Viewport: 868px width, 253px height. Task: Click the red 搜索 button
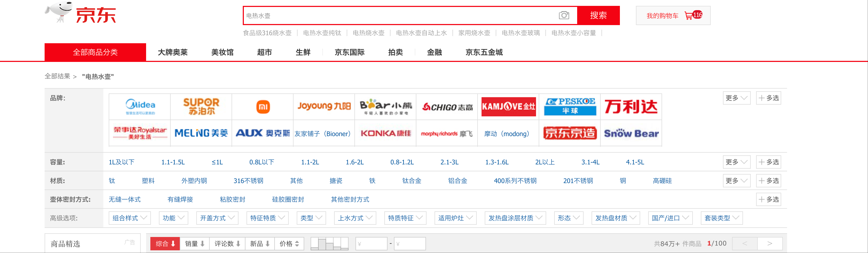coord(599,15)
